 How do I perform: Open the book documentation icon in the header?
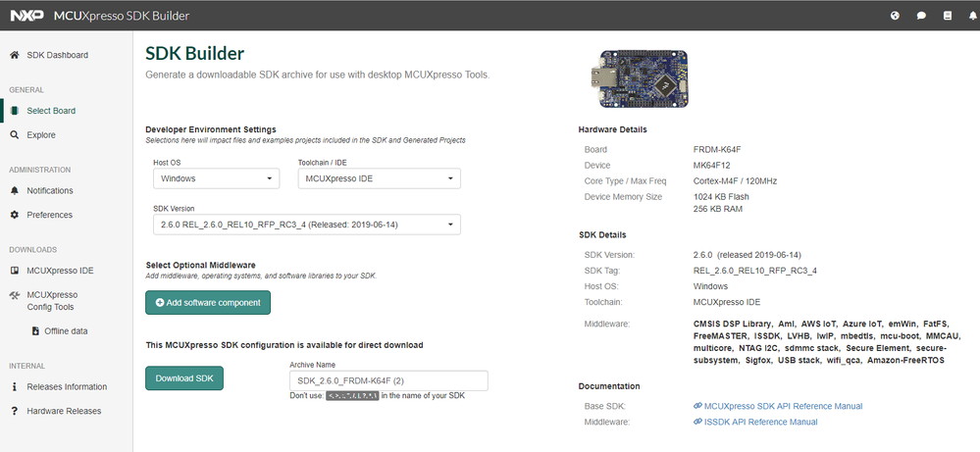[948, 17]
